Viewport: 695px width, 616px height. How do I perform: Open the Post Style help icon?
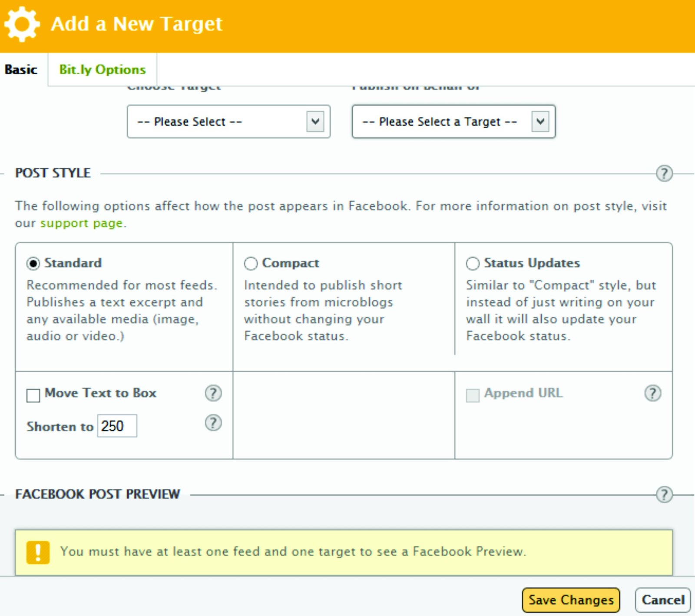click(664, 173)
